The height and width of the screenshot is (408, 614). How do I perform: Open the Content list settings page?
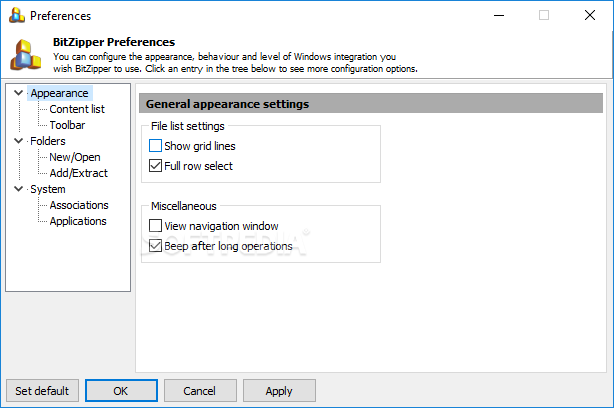pyautogui.click(x=77, y=109)
